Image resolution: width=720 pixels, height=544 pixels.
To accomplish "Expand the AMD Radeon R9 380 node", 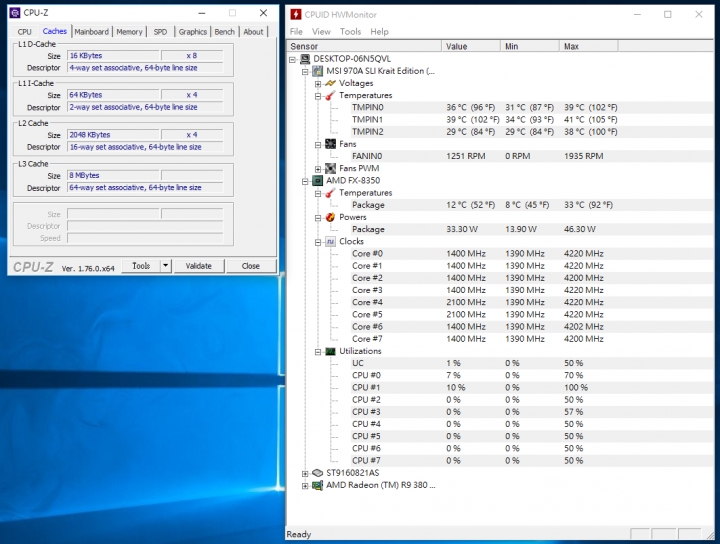I will (x=305, y=486).
